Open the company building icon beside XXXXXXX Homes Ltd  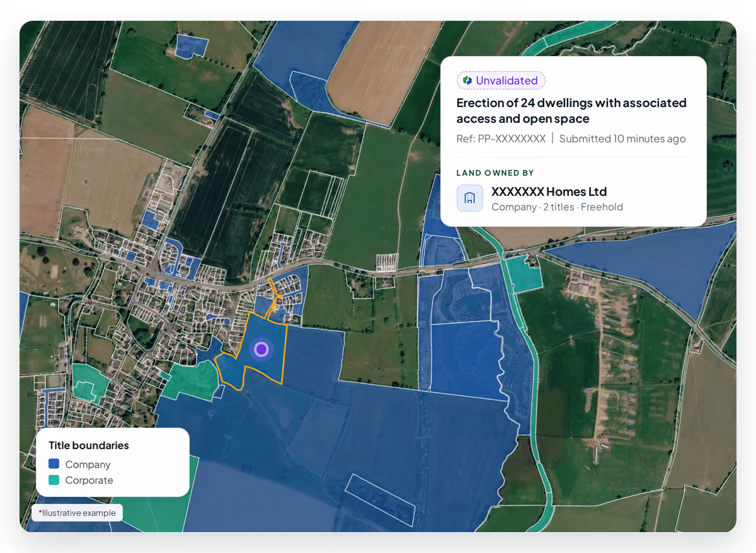[x=470, y=198]
